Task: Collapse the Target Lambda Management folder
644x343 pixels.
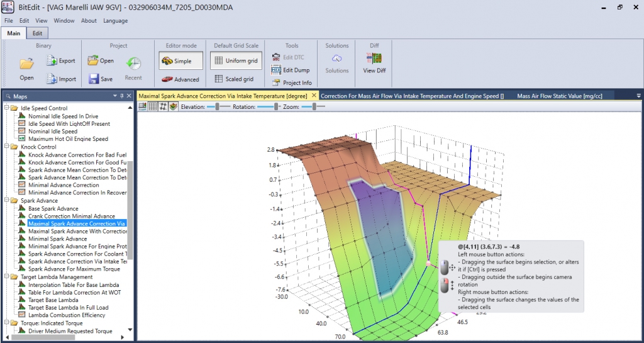Action: [x=6, y=277]
